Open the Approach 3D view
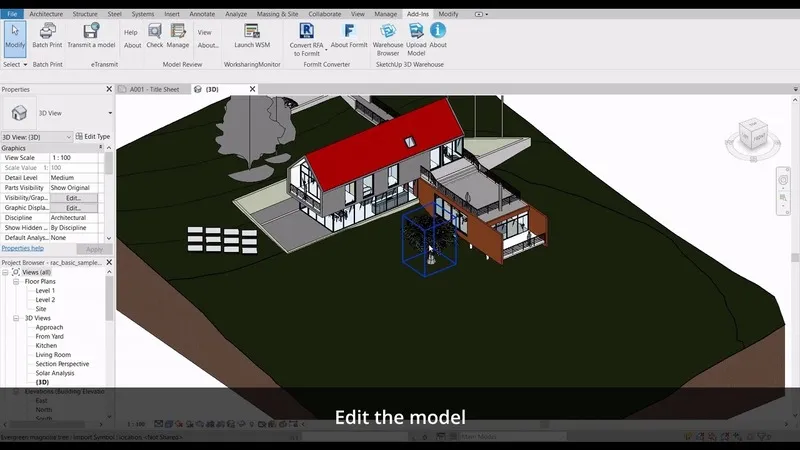 coord(49,327)
